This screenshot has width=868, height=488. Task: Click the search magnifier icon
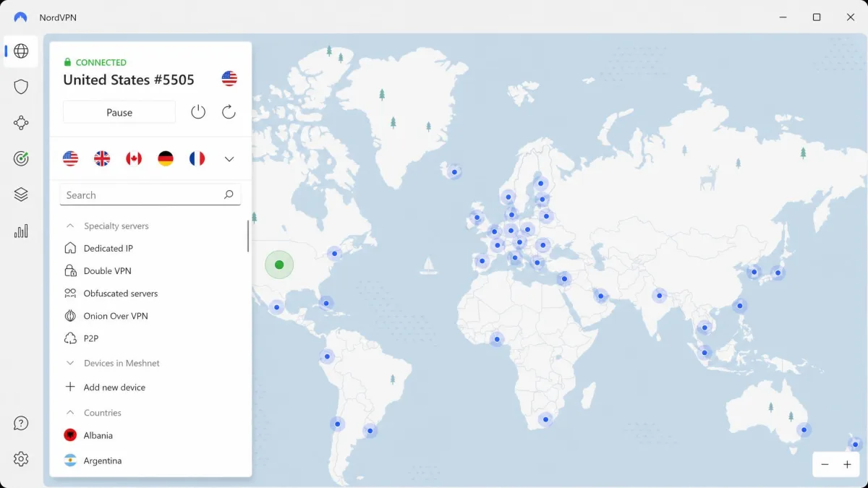(229, 194)
